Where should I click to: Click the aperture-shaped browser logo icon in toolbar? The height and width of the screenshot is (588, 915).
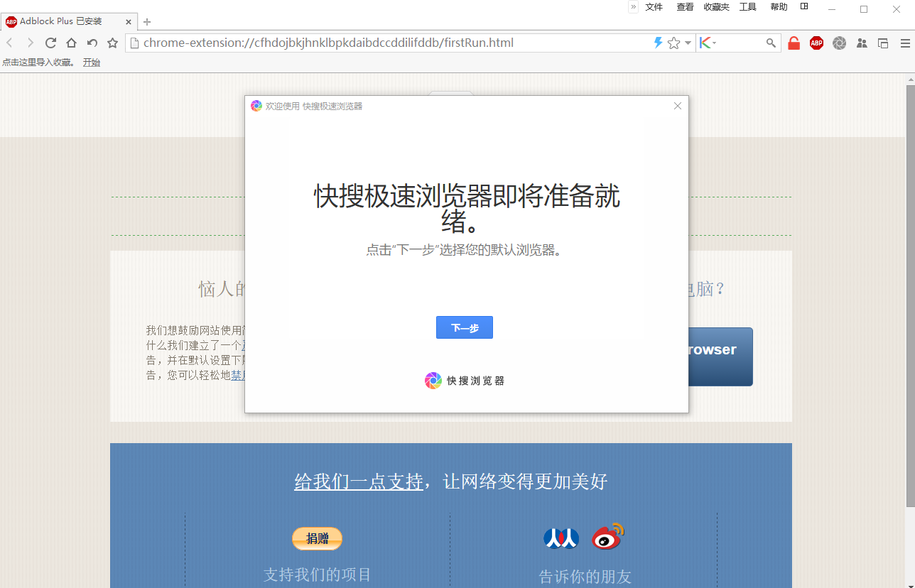[839, 43]
